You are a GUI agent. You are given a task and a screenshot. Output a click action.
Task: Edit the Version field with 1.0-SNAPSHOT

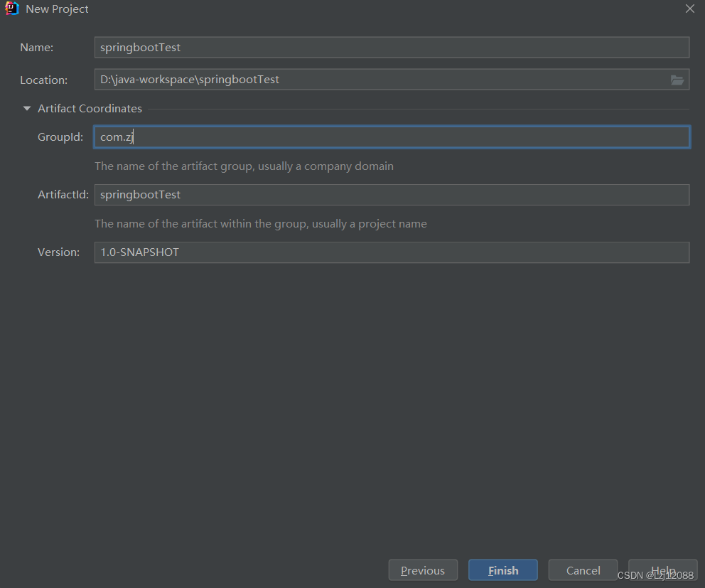coord(392,252)
